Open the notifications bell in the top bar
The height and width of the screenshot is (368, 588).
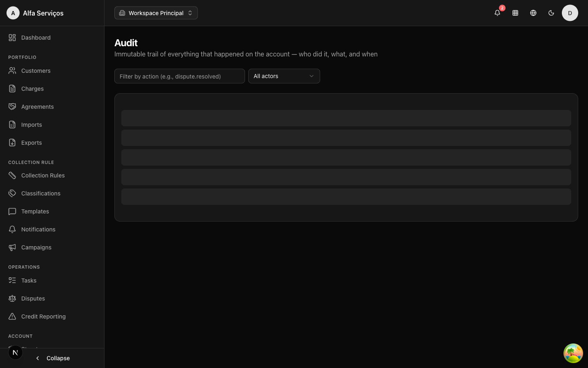497,13
